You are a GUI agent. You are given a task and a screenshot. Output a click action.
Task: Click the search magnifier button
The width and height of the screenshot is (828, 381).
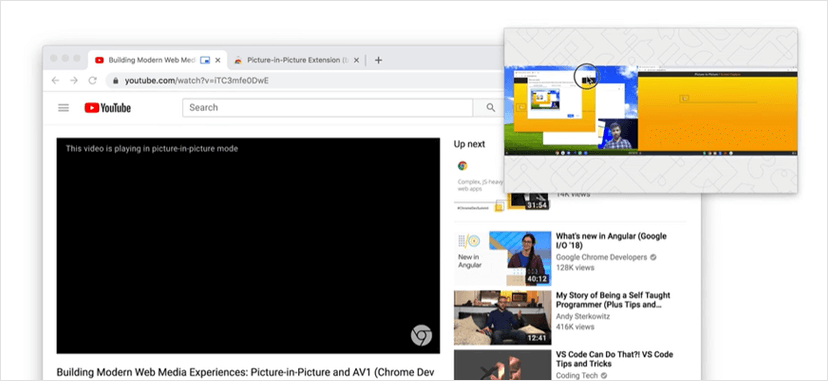tap(491, 108)
